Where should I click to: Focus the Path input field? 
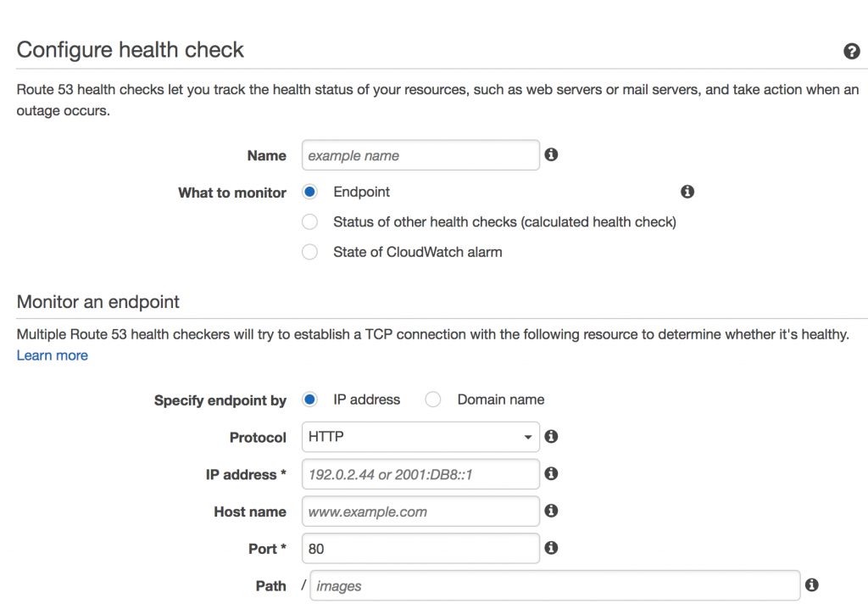point(554,585)
